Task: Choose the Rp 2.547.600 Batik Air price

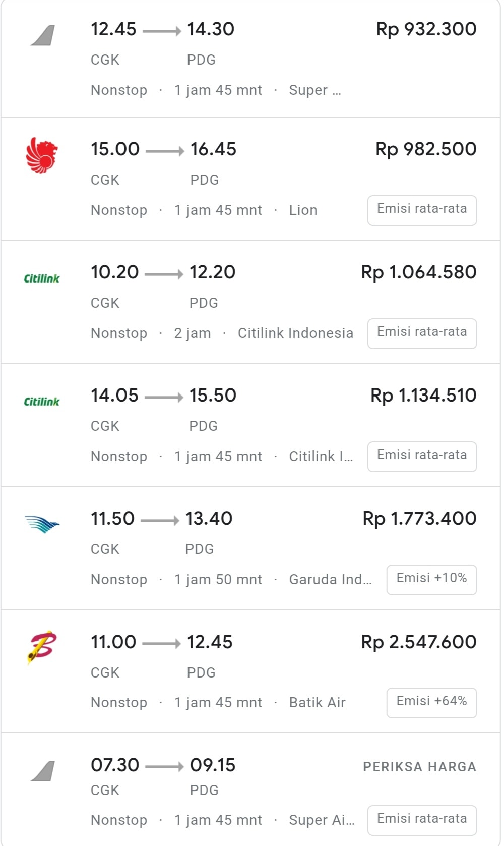Action: [x=418, y=642]
